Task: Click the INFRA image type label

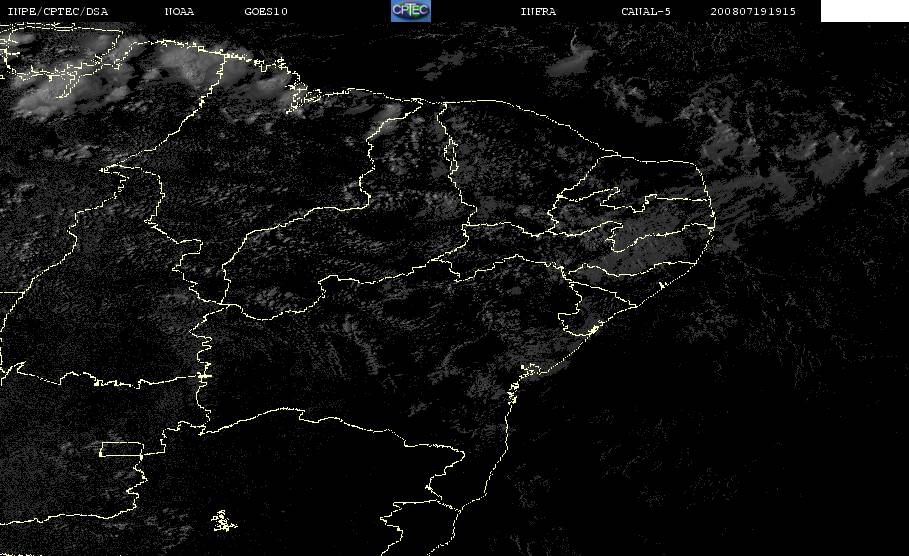Action: pyautogui.click(x=538, y=11)
